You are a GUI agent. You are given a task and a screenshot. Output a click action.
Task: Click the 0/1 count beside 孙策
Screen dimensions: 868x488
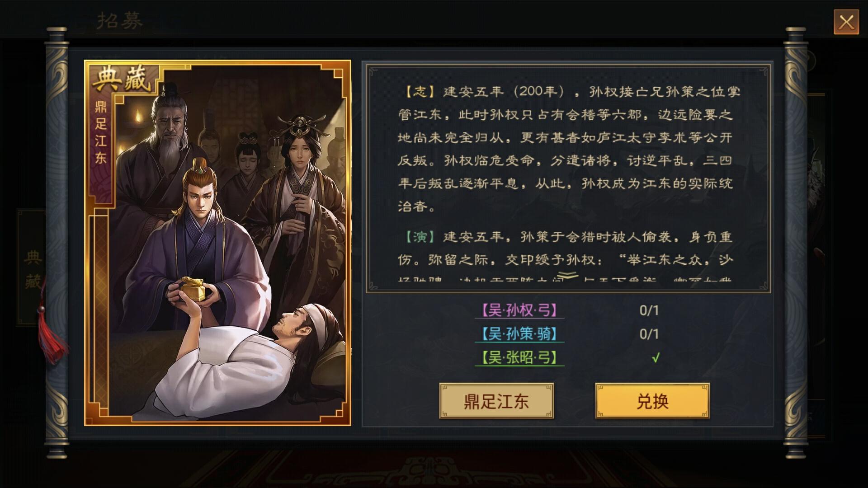point(649,334)
